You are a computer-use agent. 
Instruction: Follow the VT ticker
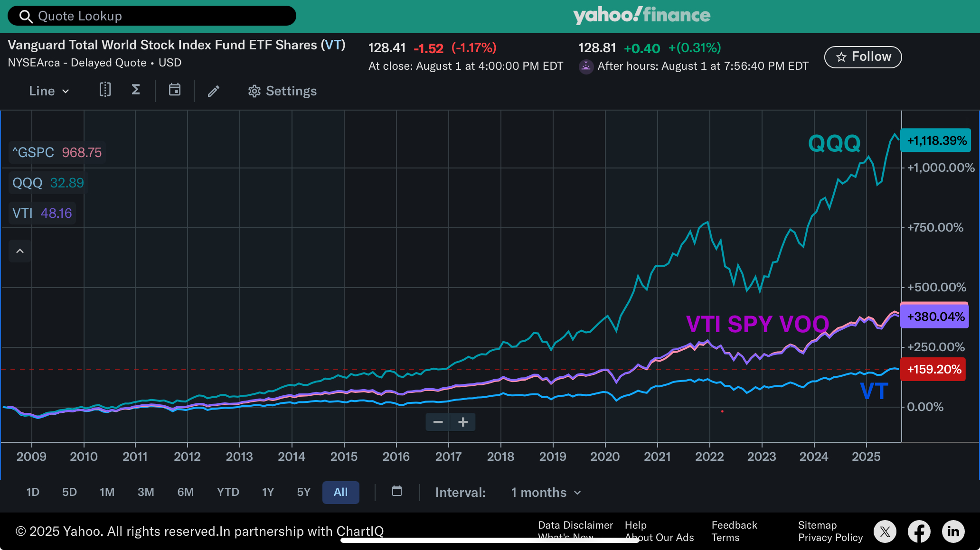click(863, 57)
